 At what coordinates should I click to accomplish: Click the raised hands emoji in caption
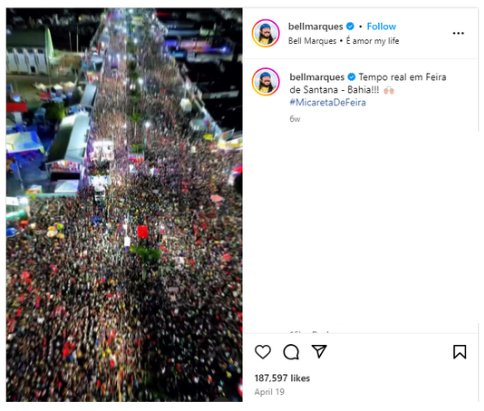[x=389, y=90]
